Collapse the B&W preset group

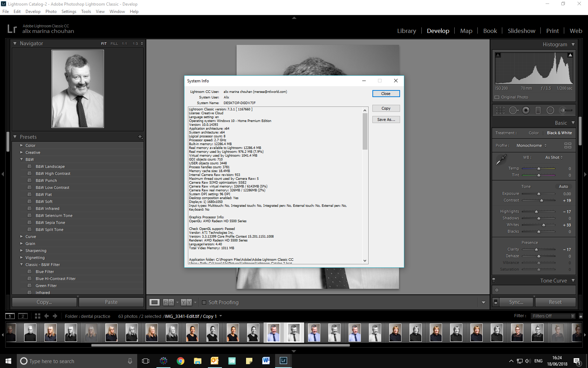coord(21,159)
